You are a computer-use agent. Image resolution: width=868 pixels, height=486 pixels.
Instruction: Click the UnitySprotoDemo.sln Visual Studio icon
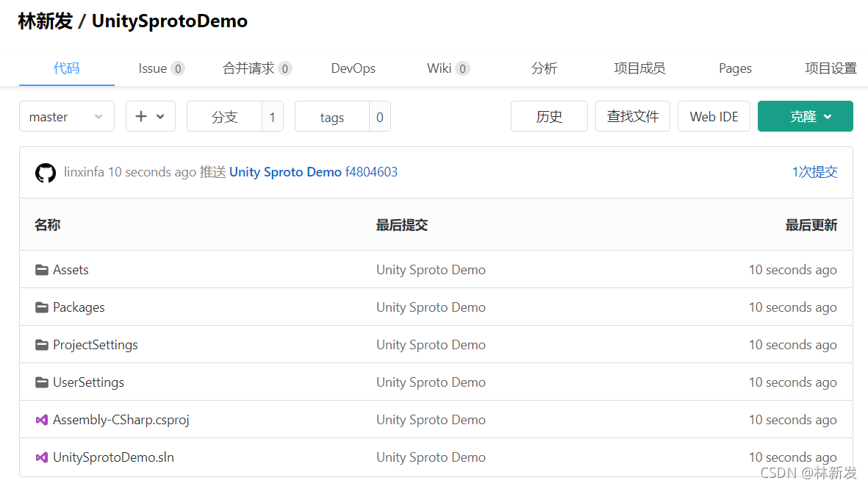(42, 457)
